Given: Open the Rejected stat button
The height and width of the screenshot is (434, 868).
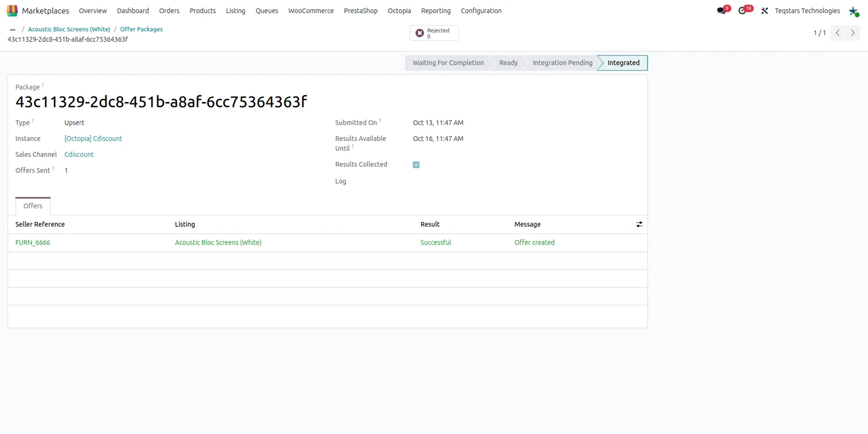Looking at the screenshot, I should click(x=434, y=33).
